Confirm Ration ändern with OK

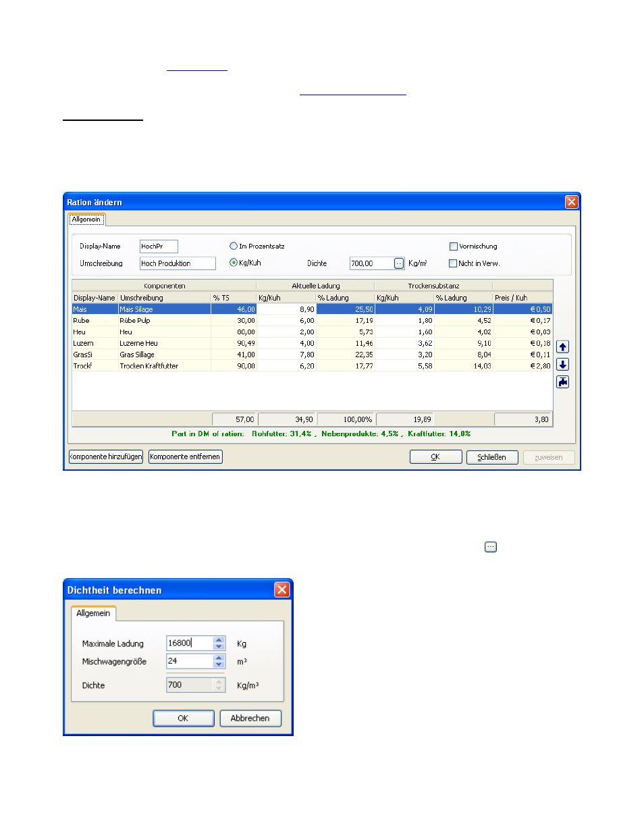435,457
